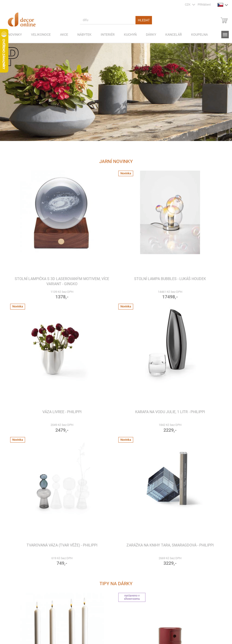Screen dimensions: 232x644
Task: Open the shopping cart icon
Action: tap(224, 20)
